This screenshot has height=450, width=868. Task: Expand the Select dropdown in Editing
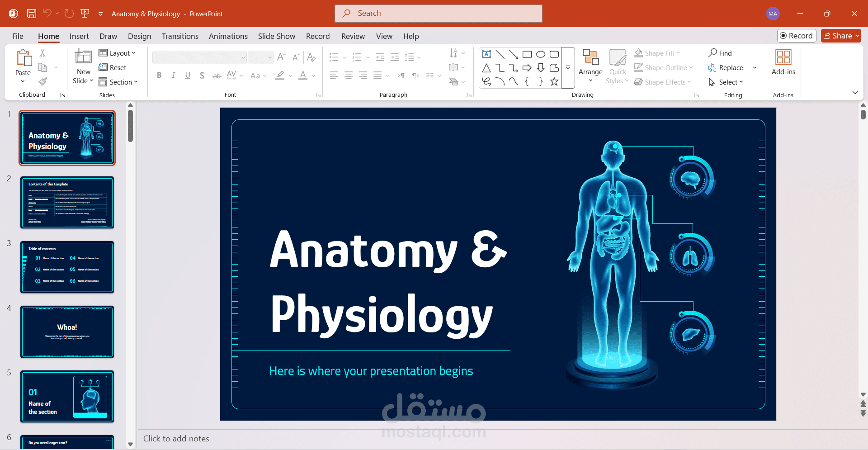click(x=726, y=82)
